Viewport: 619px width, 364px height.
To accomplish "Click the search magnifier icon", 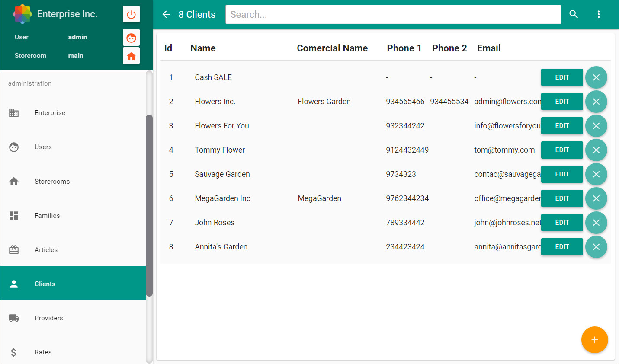I will (x=574, y=14).
